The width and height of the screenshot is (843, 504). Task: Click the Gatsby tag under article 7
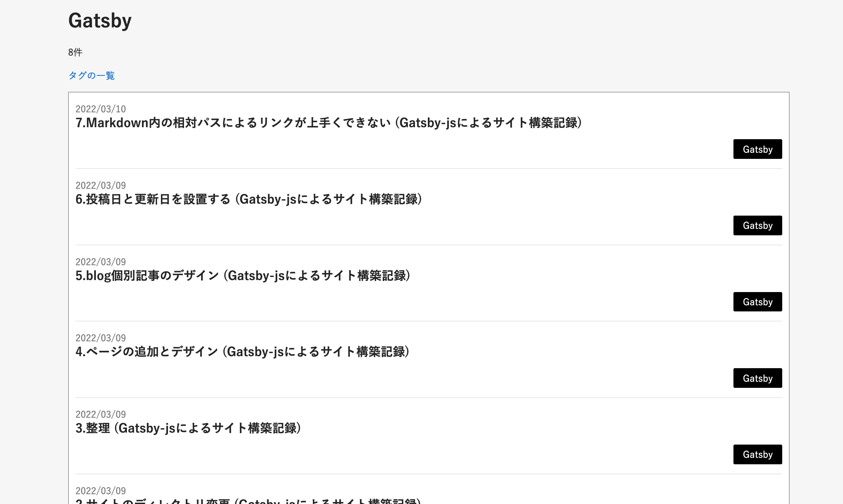pyautogui.click(x=757, y=149)
